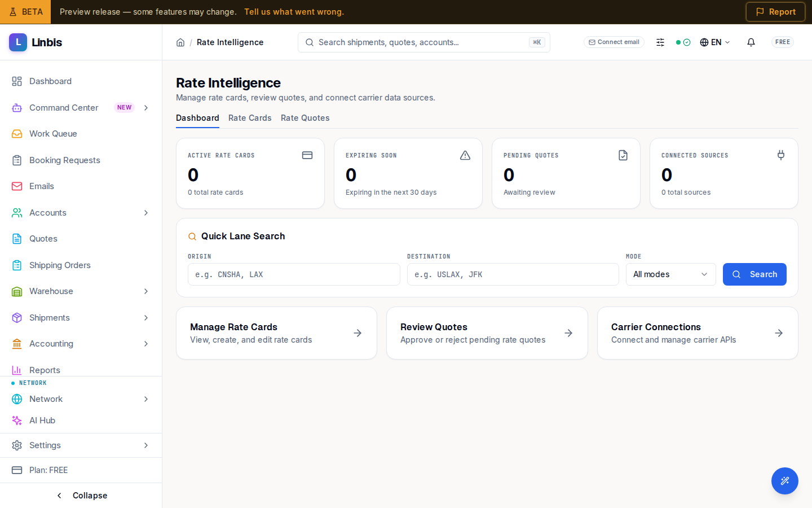The image size is (812, 508).
Task: Click the blue Search button
Action: coord(754,274)
